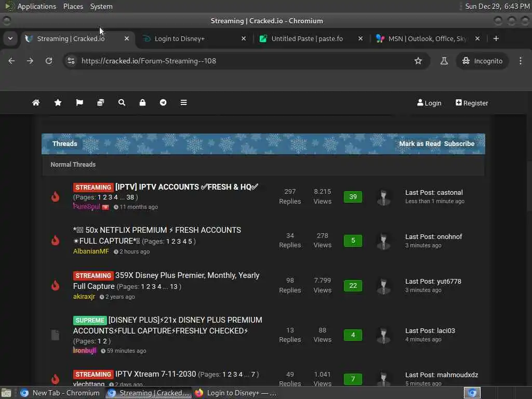Click the padlock icon in forum navbar
Viewport: 532px width, 399px height.
142,102
